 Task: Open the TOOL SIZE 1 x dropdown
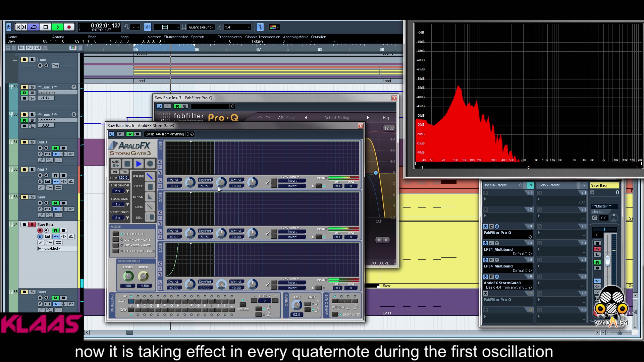click(x=120, y=204)
